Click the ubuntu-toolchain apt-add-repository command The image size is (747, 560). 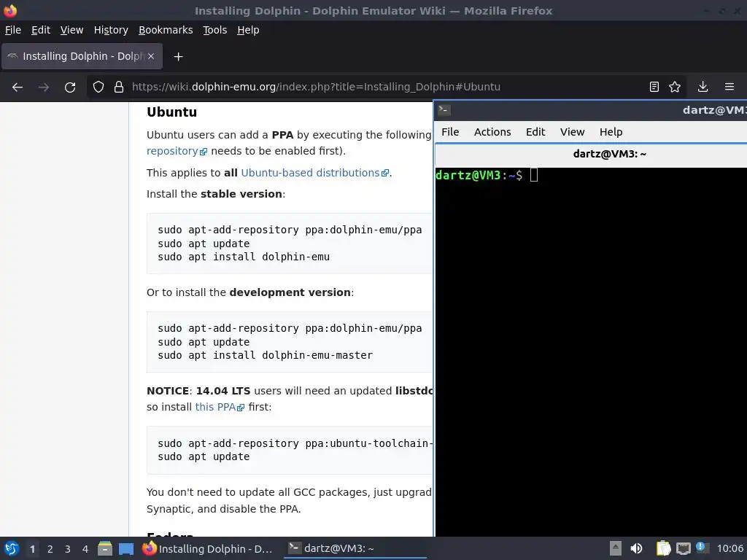(295, 443)
